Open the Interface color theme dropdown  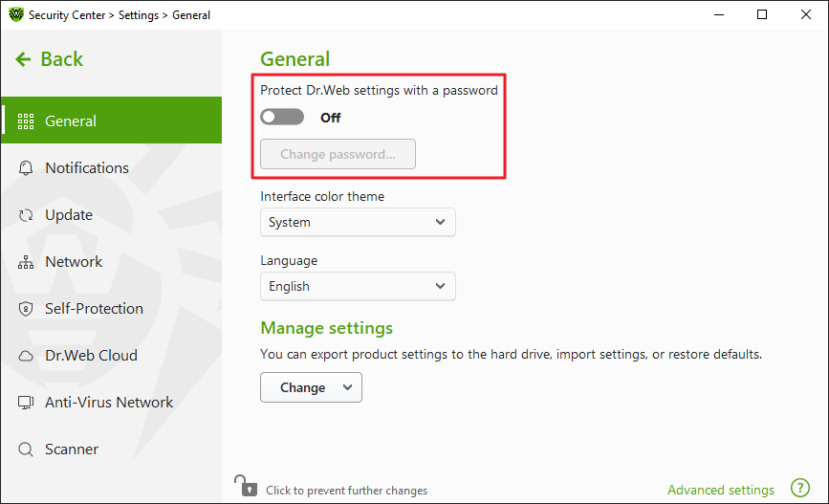pyautogui.click(x=358, y=222)
